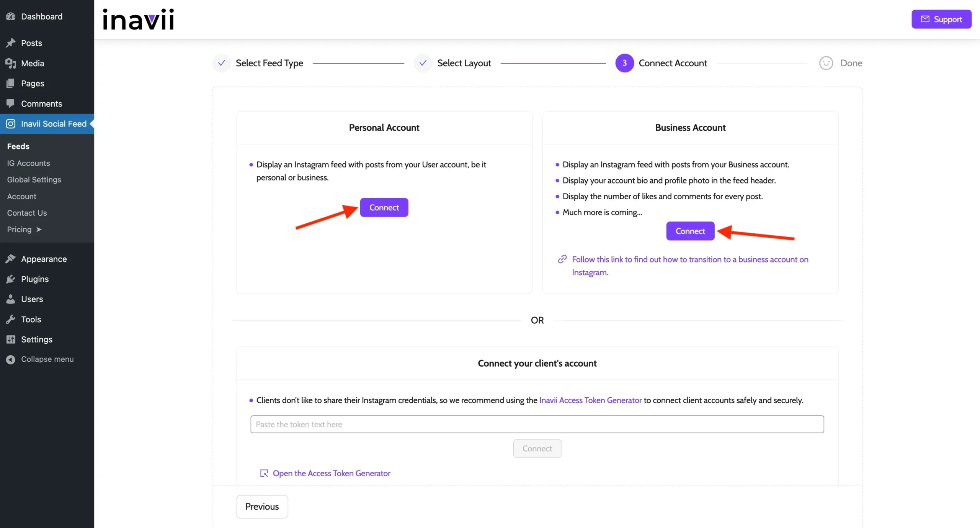
Task: Open IG Accounts submenu item
Action: (28, 163)
